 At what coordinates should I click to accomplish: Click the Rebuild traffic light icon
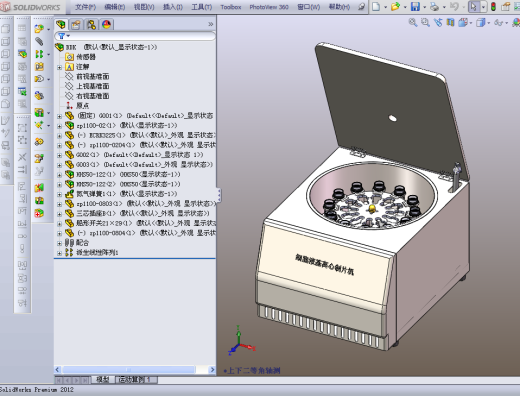(493, 6)
